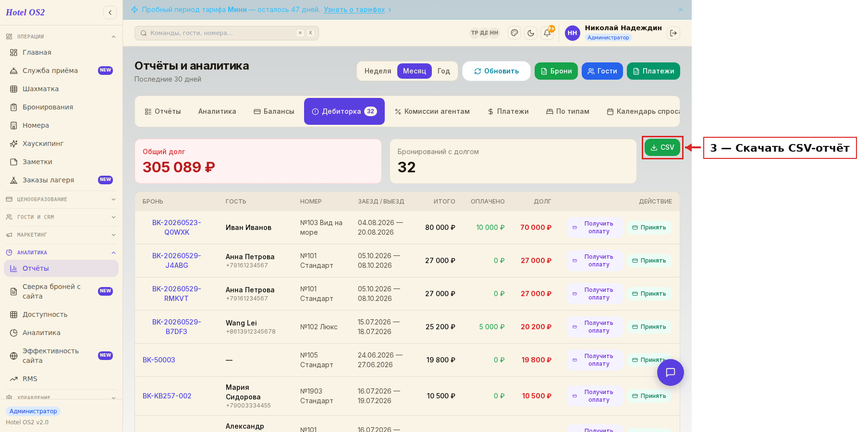Toggle dark mode moon icon
Screen dimensions: 868x432
(531, 33)
